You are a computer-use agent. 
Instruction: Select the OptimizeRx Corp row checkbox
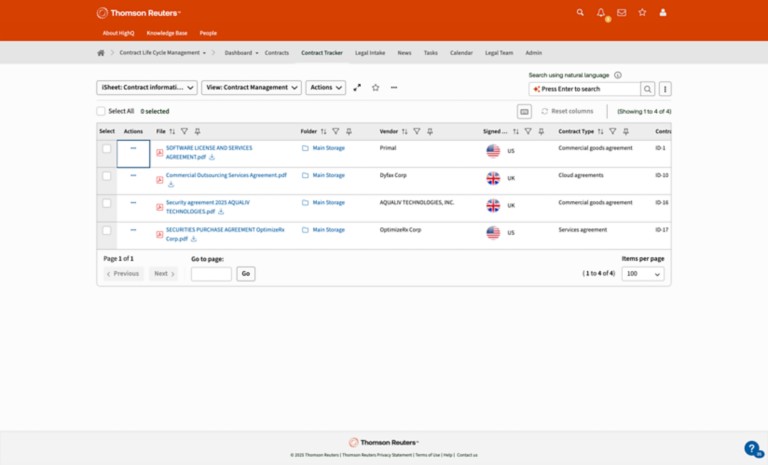106,230
